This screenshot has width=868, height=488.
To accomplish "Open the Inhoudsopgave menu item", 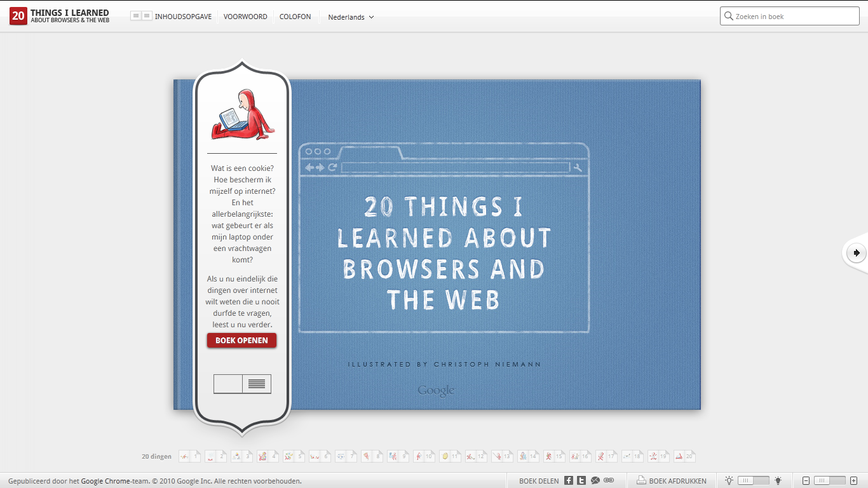I will click(183, 17).
